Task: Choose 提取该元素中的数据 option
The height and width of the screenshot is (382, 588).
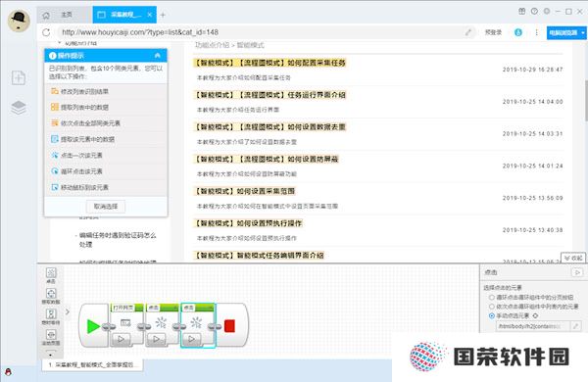Action: (106, 139)
